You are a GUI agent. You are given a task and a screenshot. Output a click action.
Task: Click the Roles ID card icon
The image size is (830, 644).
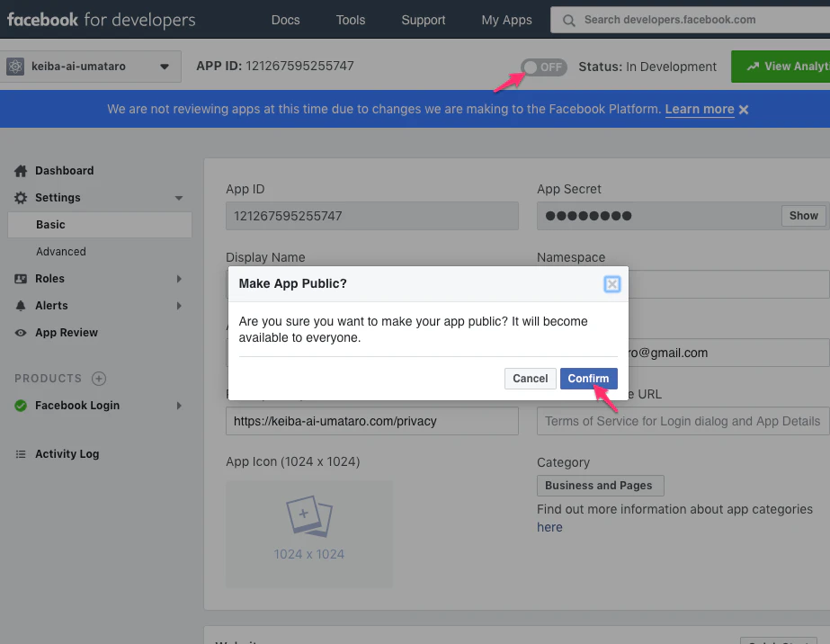click(x=21, y=279)
